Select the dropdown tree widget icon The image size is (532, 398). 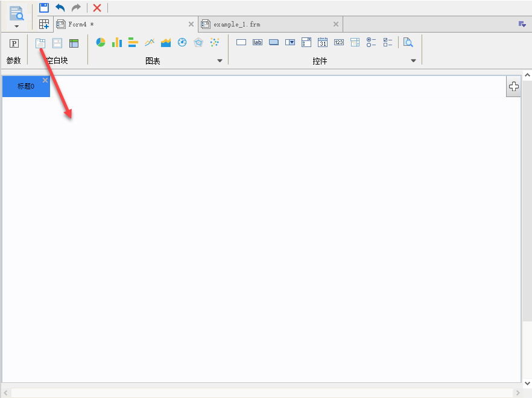click(355, 42)
